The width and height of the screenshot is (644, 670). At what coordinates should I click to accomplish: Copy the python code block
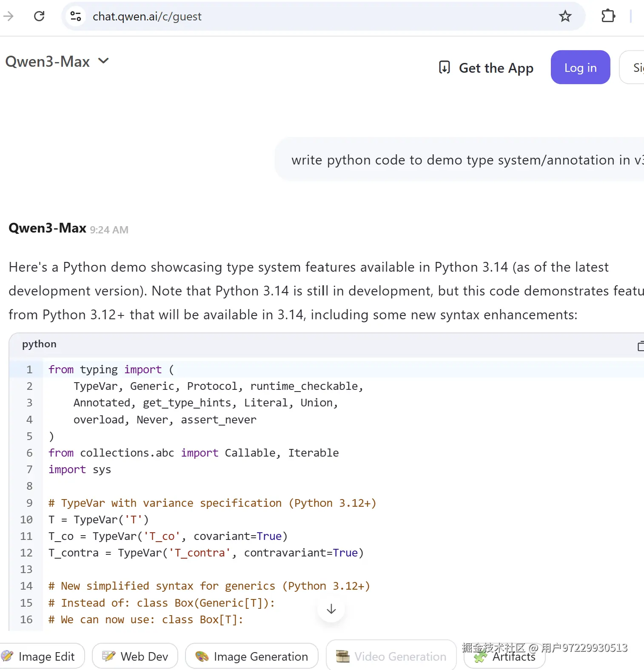[x=640, y=346]
